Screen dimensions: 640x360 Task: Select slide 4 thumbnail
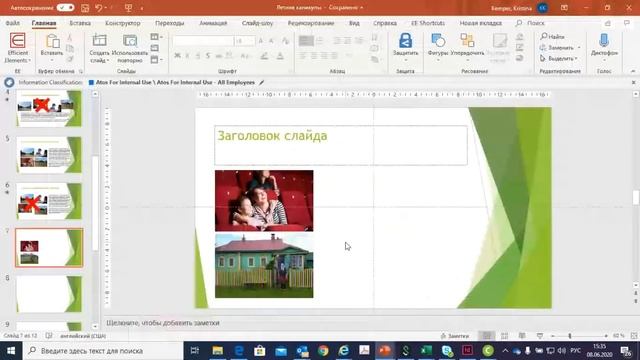pyautogui.click(x=49, y=109)
